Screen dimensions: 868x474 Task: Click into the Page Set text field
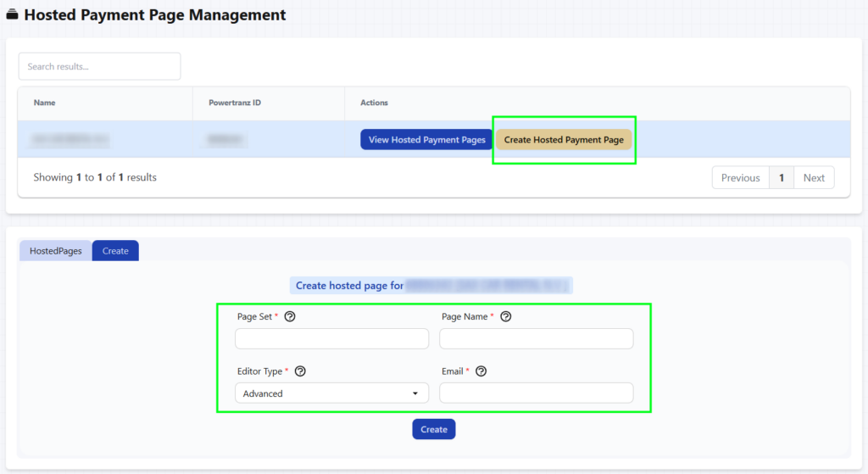coord(331,339)
